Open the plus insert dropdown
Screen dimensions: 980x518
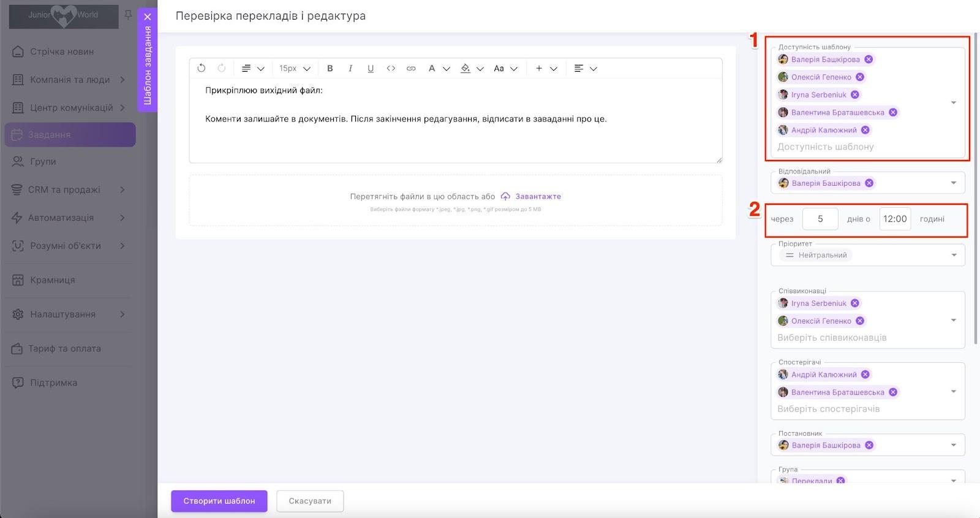546,69
